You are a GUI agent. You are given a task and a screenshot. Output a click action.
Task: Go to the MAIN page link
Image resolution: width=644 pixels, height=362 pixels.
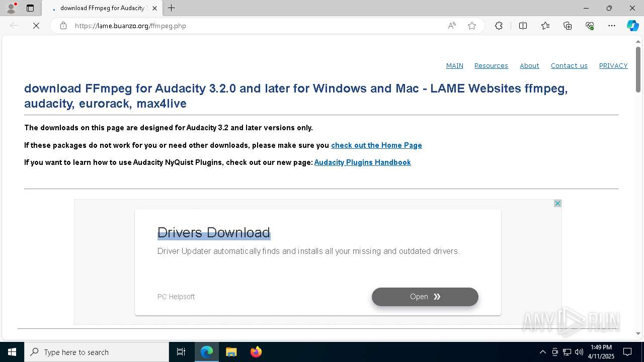tap(455, 66)
